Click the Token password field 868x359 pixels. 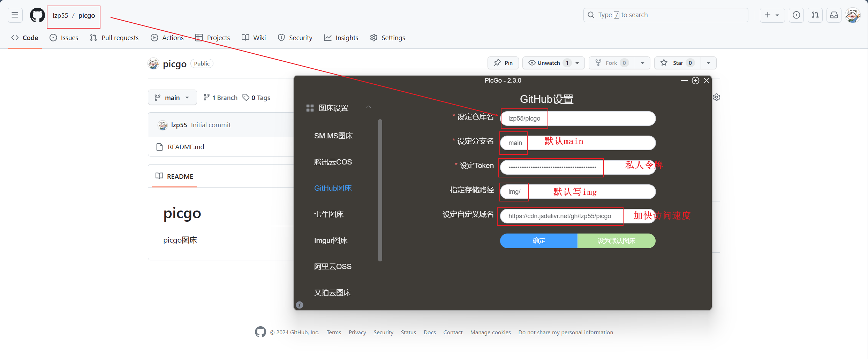(x=578, y=167)
